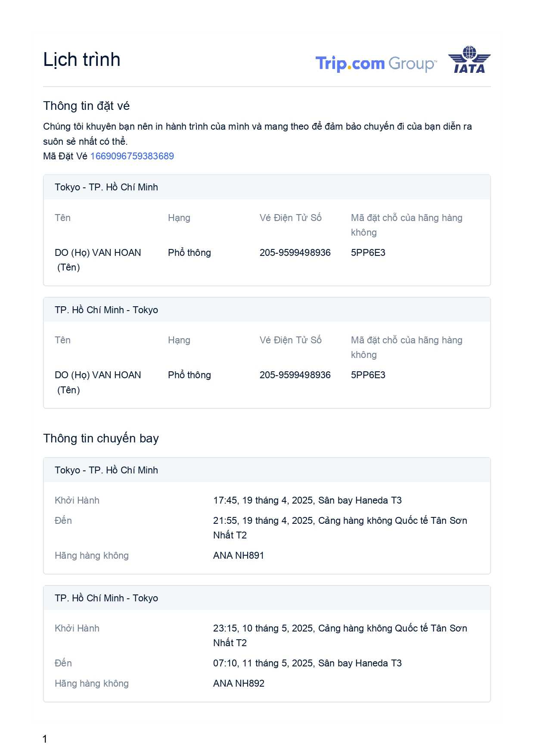This screenshot has height=756, width=534.
Task: Click the 21:55 arrival at Tân Sơn Nhất
Action: point(340,521)
